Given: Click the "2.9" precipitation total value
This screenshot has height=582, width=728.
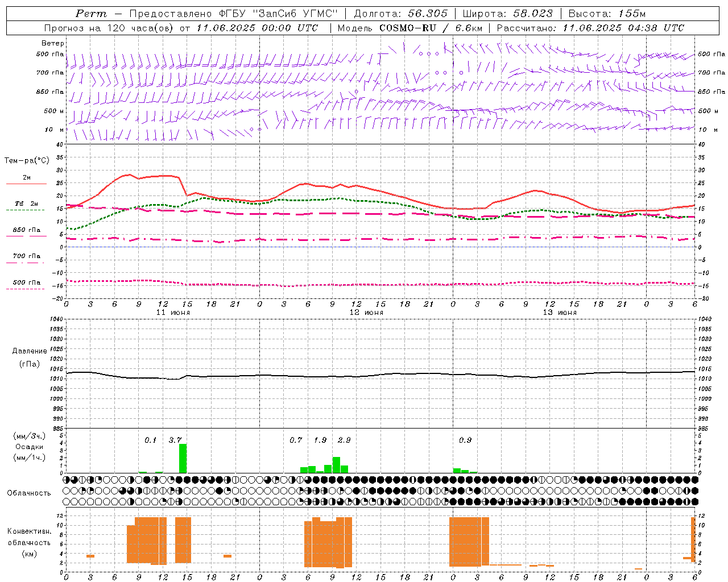Looking at the screenshot, I should tap(344, 440).
